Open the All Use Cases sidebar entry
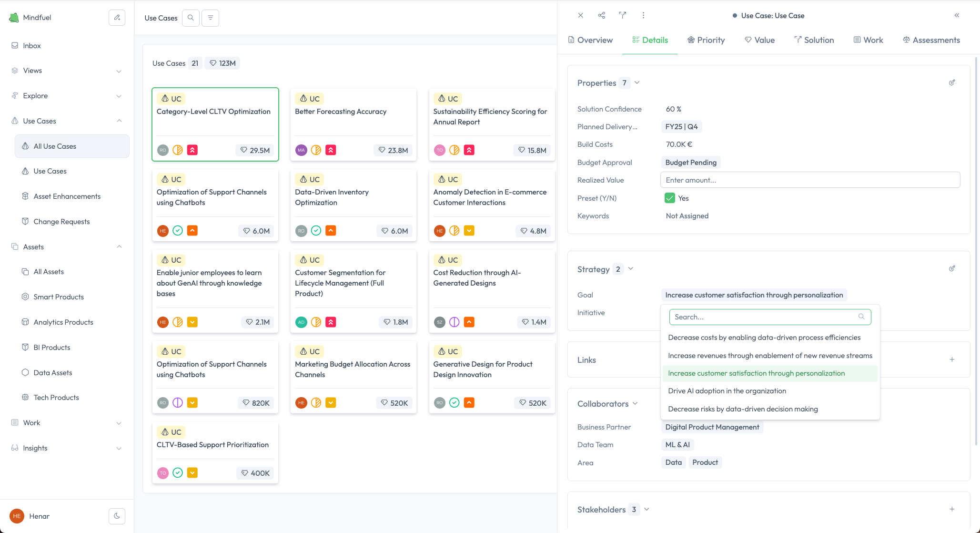Image resolution: width=980 pixels, height=533 pixels. click(x=55, y=146)
